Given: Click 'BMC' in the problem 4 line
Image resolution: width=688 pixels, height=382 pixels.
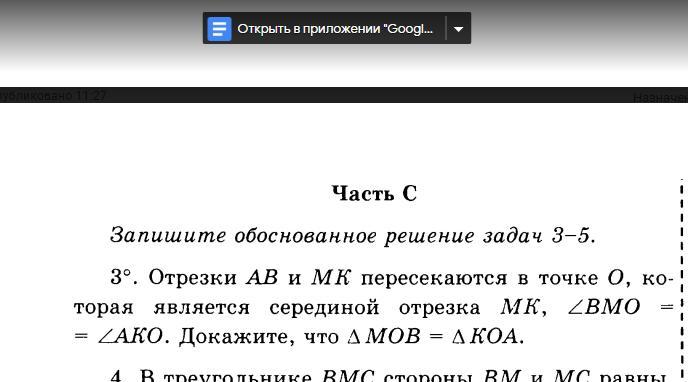Looking at the screenshot, I should (x=348, y=376).
